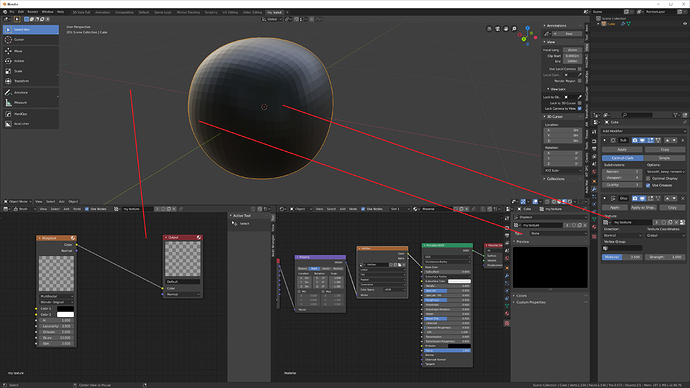The image size is (690, 388).
Task: Switch to the UV Editing workspace tab
Action: point(230,12)
